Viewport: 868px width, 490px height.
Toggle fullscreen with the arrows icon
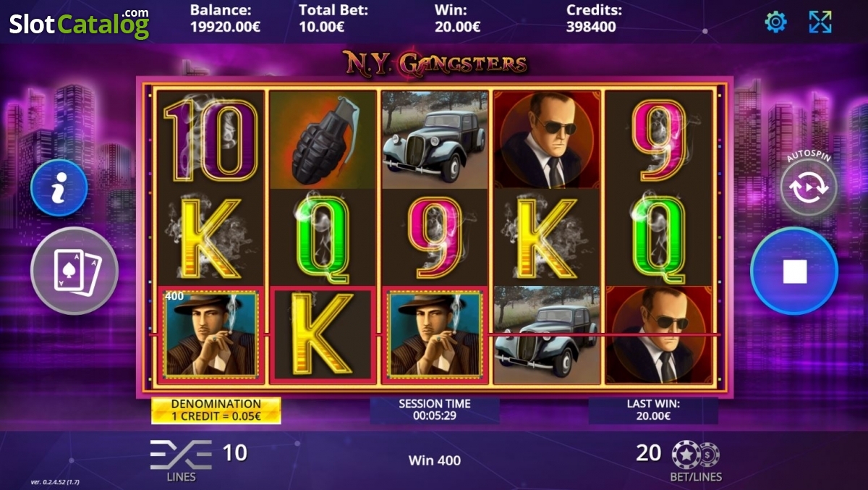820,22
